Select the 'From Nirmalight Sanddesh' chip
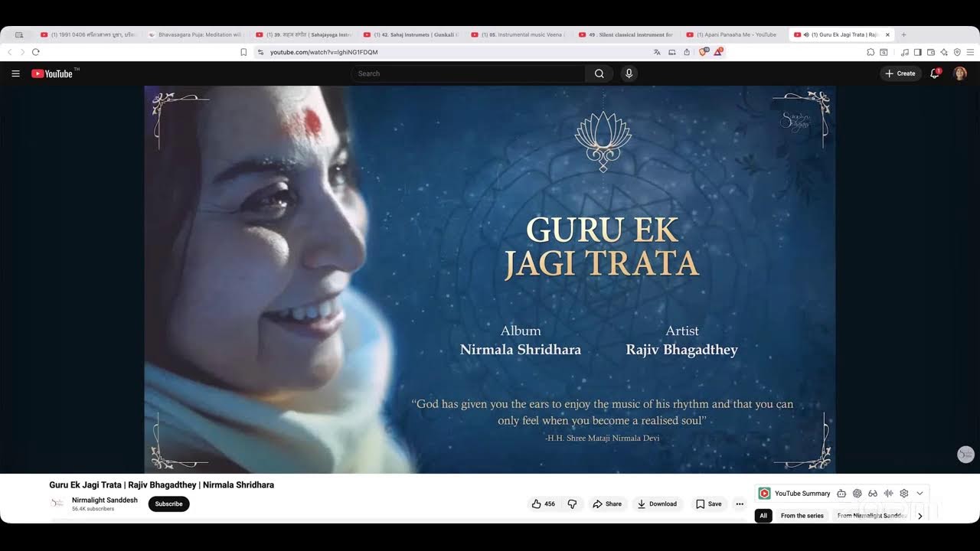 click(x=871, y=516)
